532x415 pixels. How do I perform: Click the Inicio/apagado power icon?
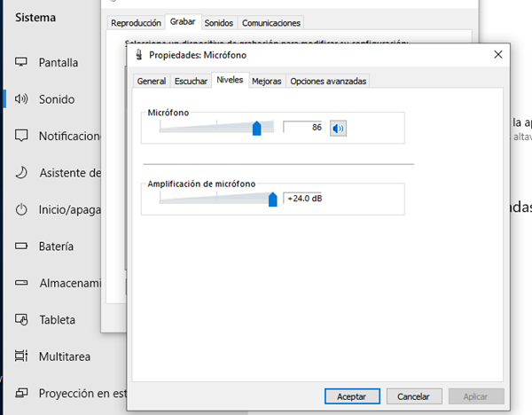[21, 209]
